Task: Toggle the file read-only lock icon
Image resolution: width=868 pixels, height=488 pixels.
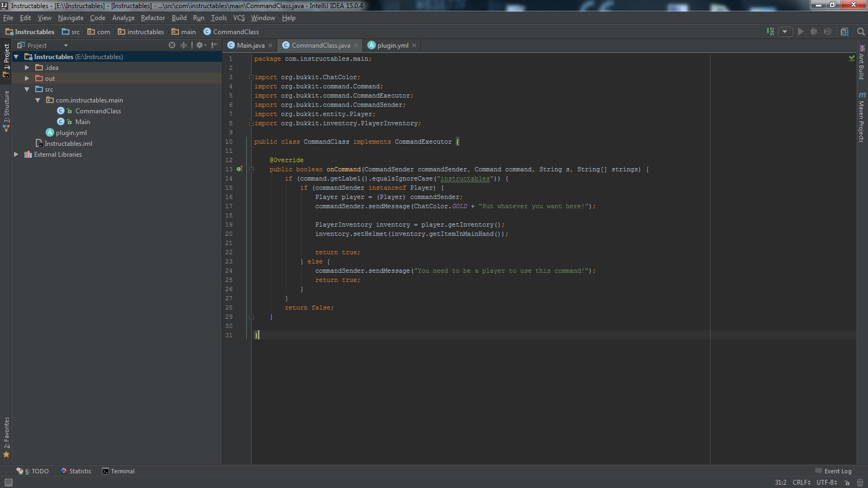Action: tap(847, 482)
